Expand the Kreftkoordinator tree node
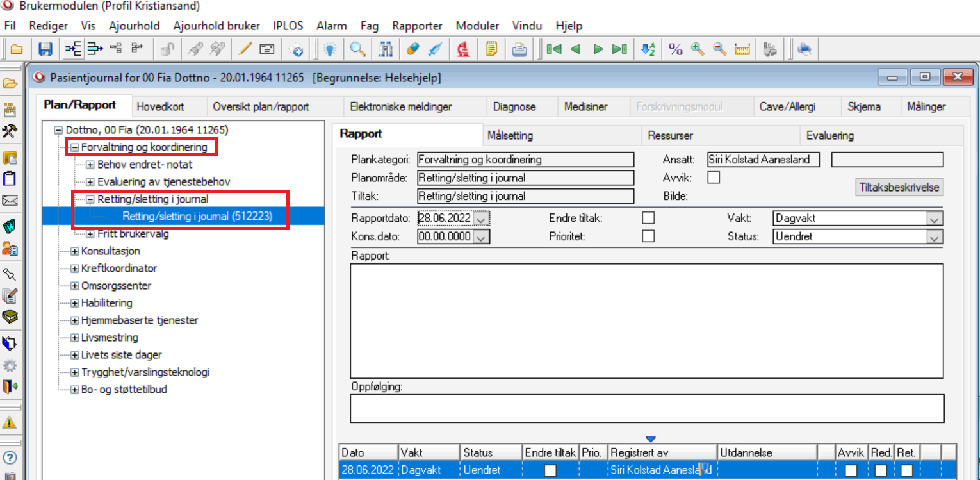The width and height of the screenshot is (980, 480). pyautogui.click(x=74, y=269)
